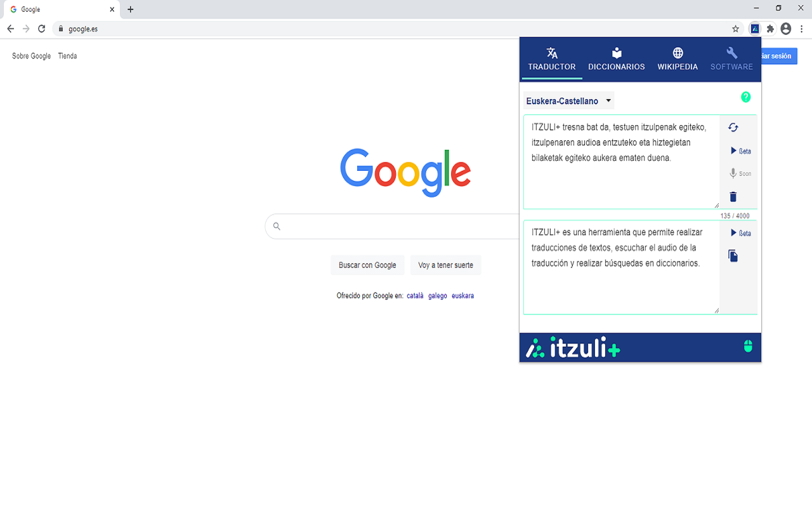Open help via the green question mark
812x508 pixels.
(746, 97)
